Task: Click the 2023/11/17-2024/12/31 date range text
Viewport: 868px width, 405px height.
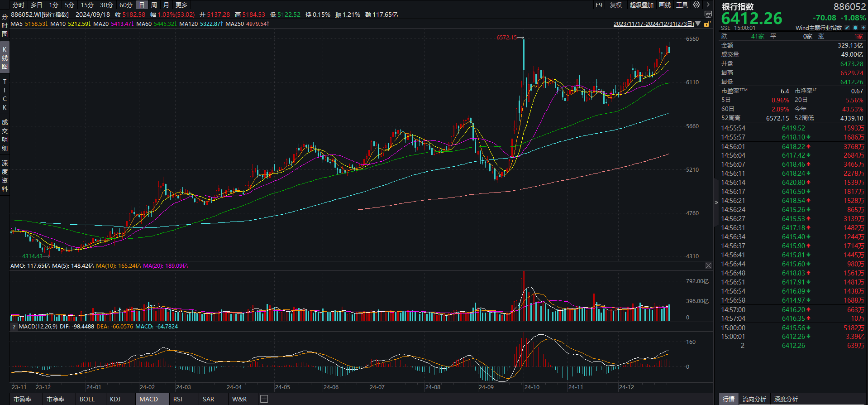Action: point(653,24)
